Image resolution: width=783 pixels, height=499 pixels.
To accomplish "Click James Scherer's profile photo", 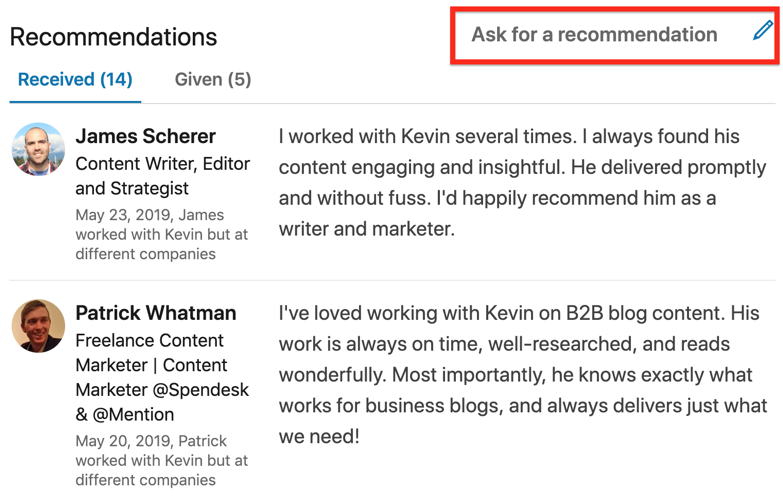I will pos(38,149).
